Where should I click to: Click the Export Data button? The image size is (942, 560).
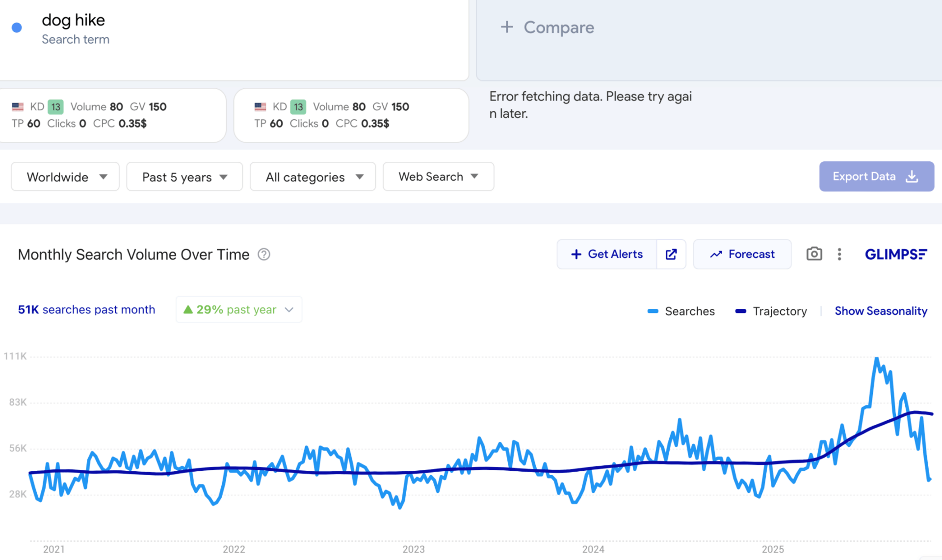point(876,177)
